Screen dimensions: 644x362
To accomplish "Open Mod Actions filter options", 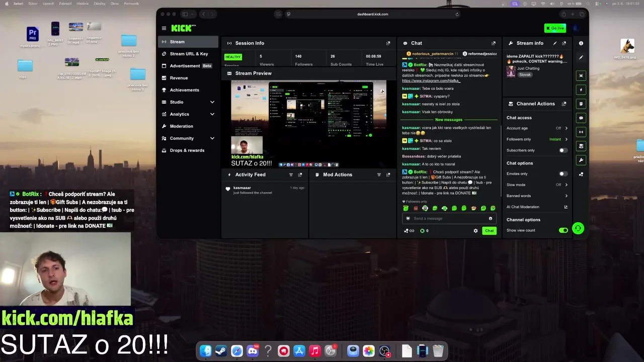I will coord(379,175).
